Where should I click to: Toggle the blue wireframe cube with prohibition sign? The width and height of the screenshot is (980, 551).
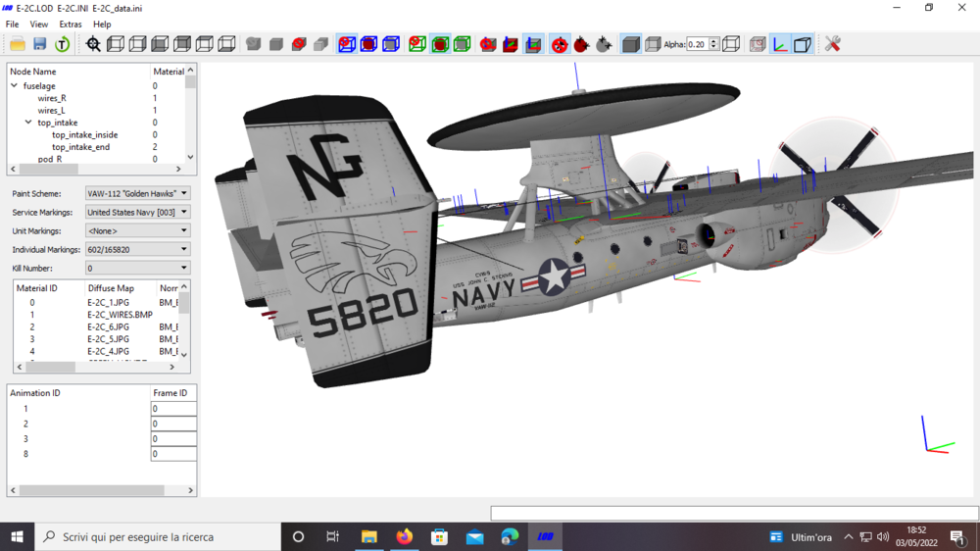coord(347,44)
